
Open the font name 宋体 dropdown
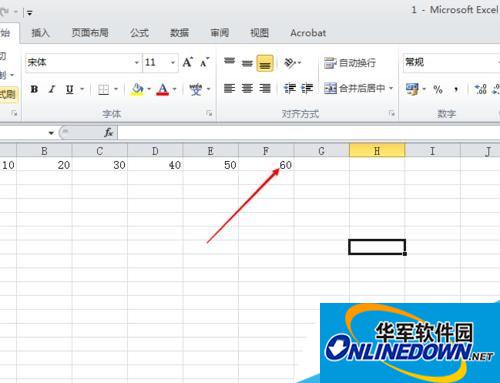point(136,63)
